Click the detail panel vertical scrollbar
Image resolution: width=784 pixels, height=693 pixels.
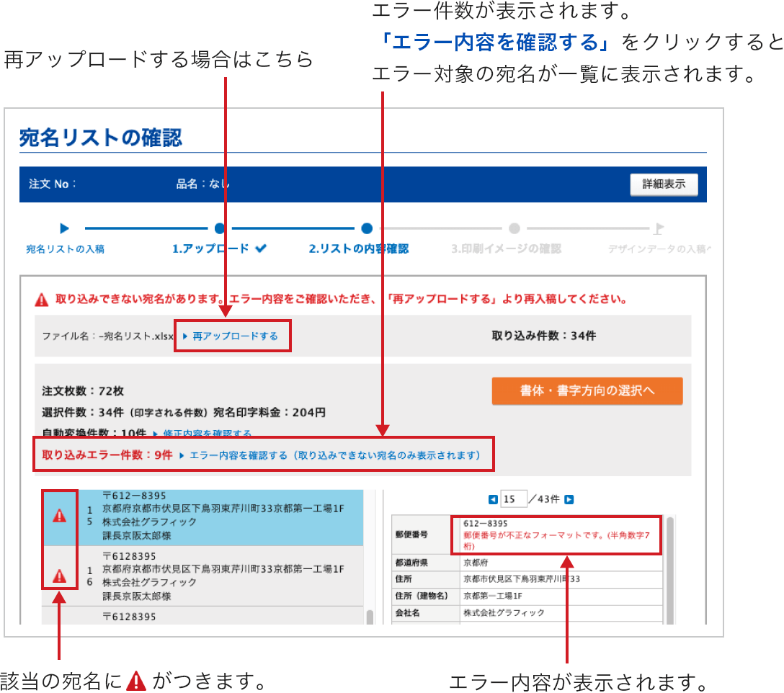(670, 562)
